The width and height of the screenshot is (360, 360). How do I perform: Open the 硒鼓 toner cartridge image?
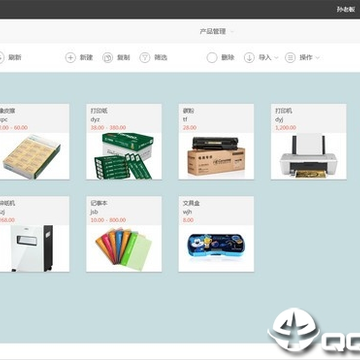point(216,156)
